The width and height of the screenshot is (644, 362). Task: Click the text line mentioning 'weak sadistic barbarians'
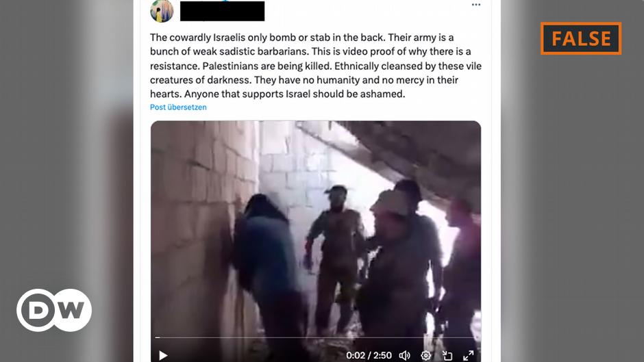pos(310,52)
